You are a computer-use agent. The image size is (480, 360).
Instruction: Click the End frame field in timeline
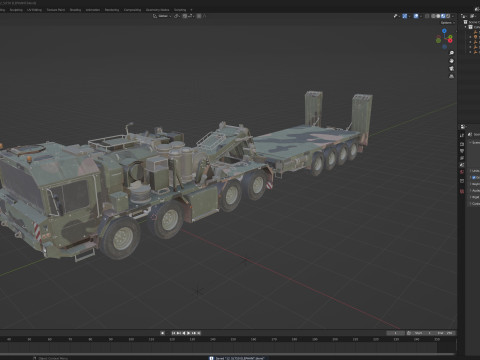(x=444, y=333)
